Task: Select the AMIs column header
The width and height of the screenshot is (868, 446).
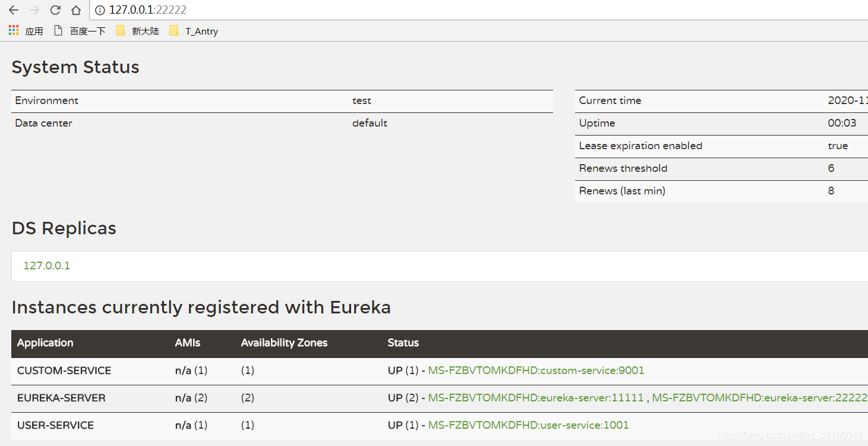Action: pyautogui.click(x=188, y=343)
